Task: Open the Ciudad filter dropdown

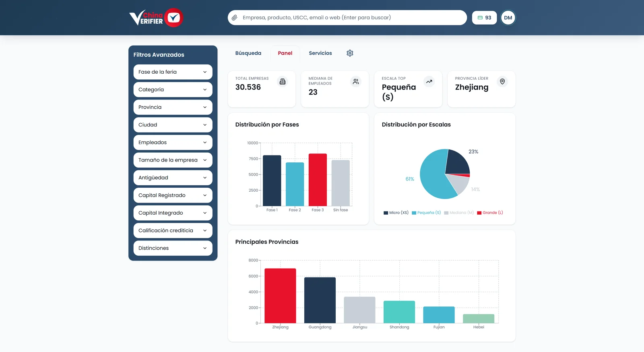Action: [x=173, y=125]
